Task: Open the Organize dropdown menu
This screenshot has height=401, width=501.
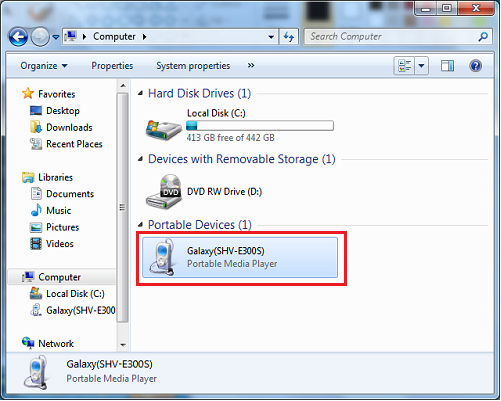Action: [44, 66]
